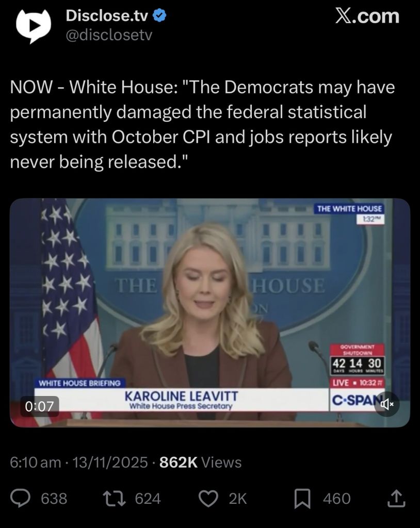
Task: View the 460 bookmarks count
Action: pos(337,499)
